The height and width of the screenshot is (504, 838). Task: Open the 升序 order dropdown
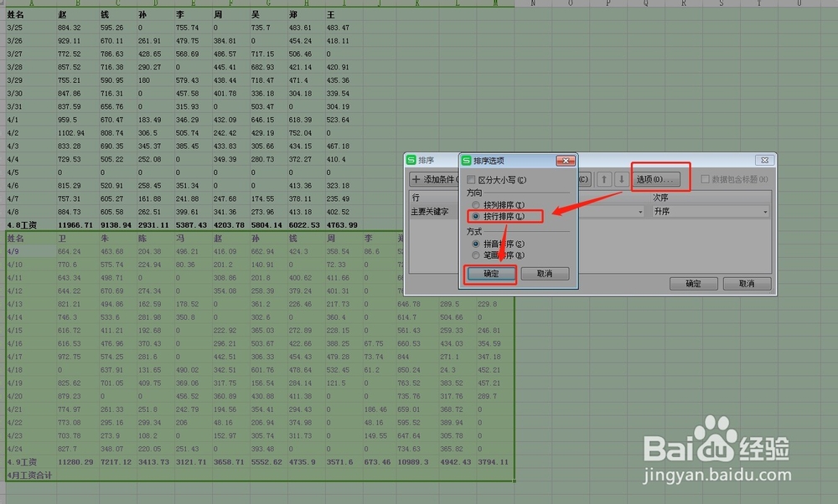pos(711,212)
